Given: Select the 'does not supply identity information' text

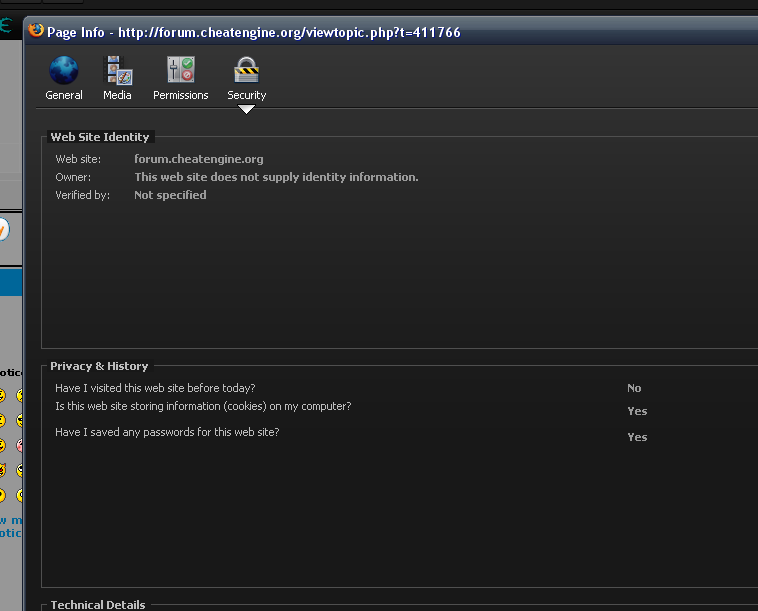Looking at the screenshot, I should 277,177.
